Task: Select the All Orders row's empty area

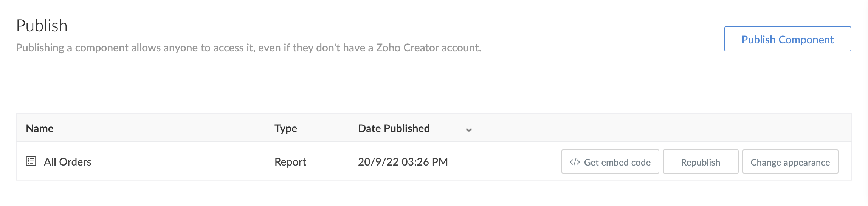Action: [503, 162]
